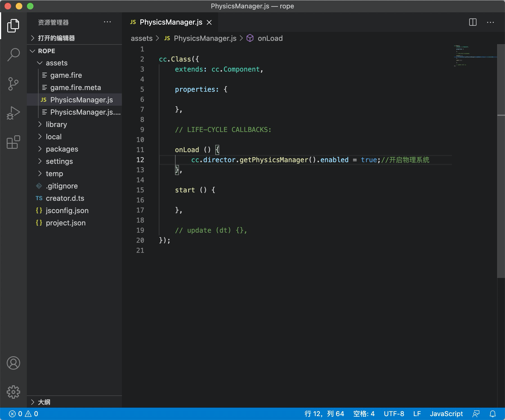Click the TS icon beside creator.d.ts

(39, 198)
